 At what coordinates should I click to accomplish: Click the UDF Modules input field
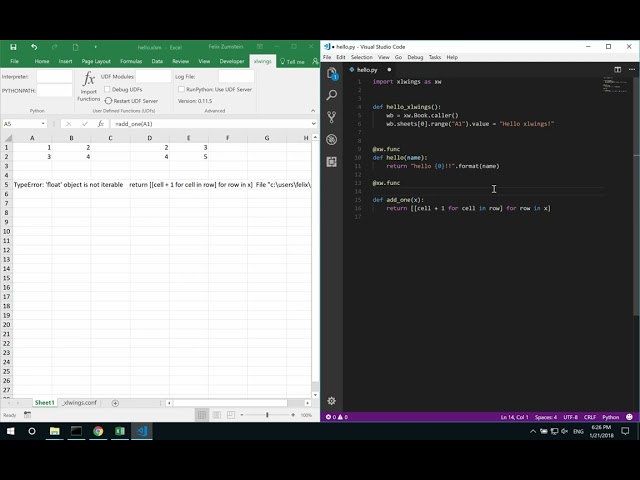click(x=153, y=76)
